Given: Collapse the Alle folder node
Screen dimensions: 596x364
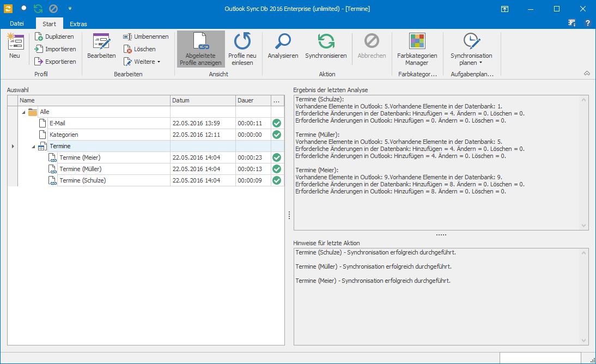Looking at the screenshot, I should click(x=23, y=112).
